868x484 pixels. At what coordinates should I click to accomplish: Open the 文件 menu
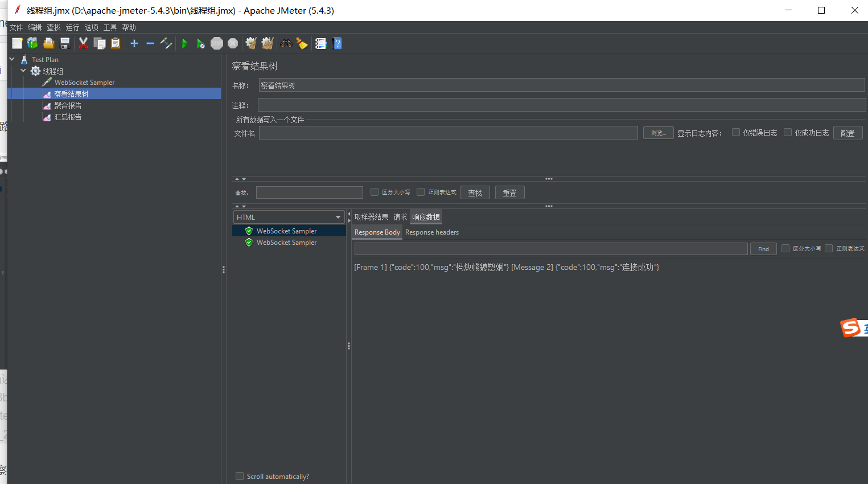click(x=17, y=27)
